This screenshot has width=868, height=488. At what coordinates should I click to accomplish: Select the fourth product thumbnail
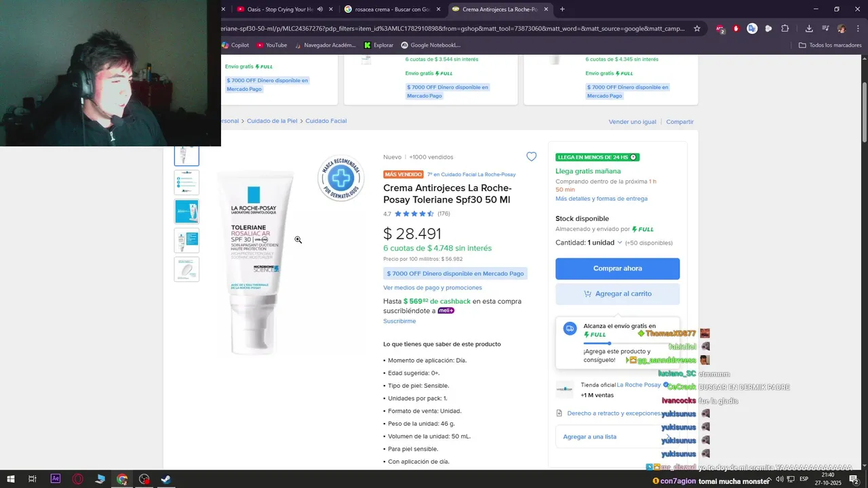click(186, 241)
